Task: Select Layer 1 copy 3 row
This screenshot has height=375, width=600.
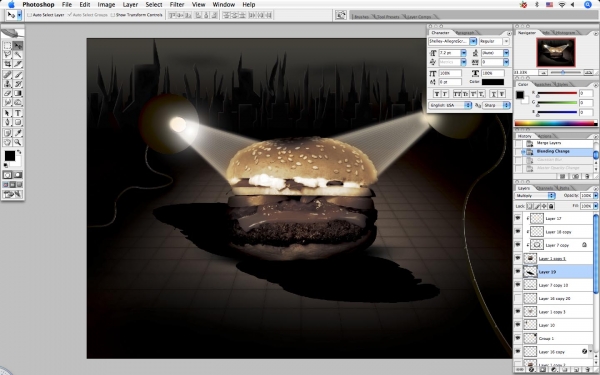Action: pyautogui.click(x=558, y=311)
